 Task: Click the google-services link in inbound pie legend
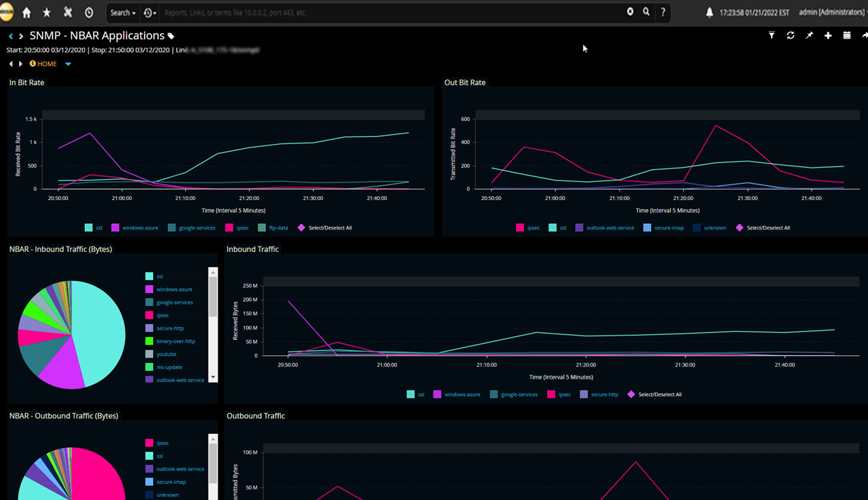[174, 303]
